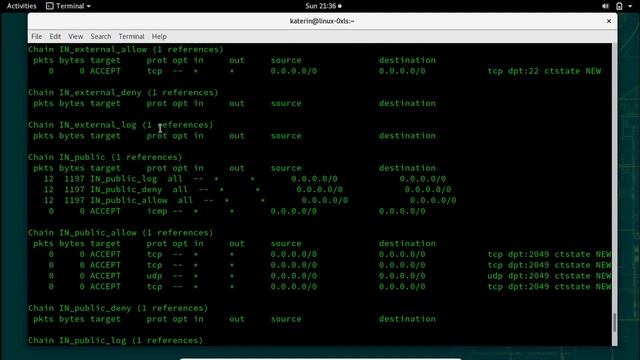Click 'Chain IN_external_log' line
Screen dimensions: 640x360
[x=82, y=125]
